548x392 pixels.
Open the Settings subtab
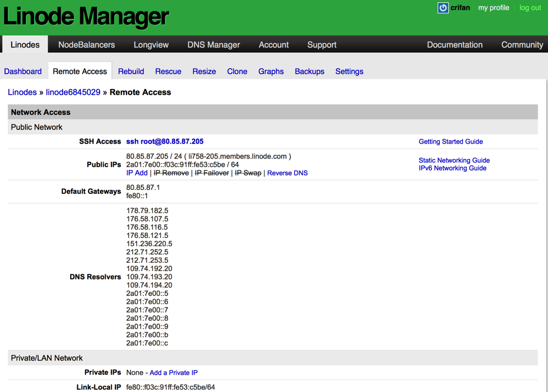349,71
